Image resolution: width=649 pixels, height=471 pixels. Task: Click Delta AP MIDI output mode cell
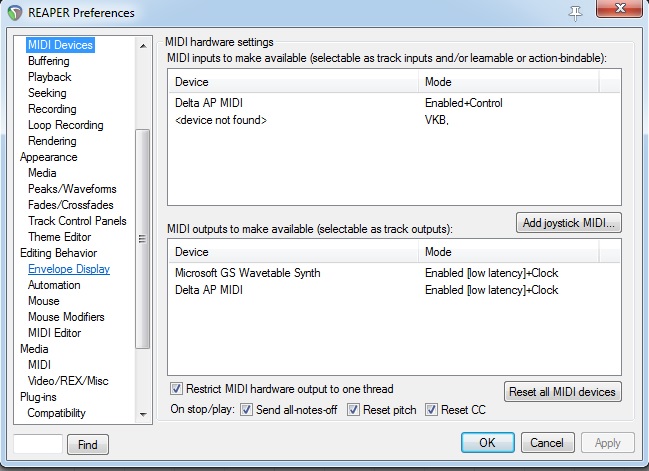[x=492, y=290]
